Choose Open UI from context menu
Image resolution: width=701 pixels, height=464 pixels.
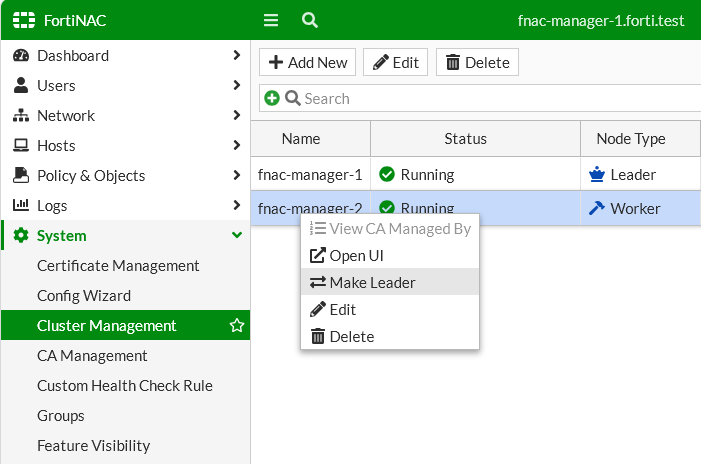pos(390,255)
